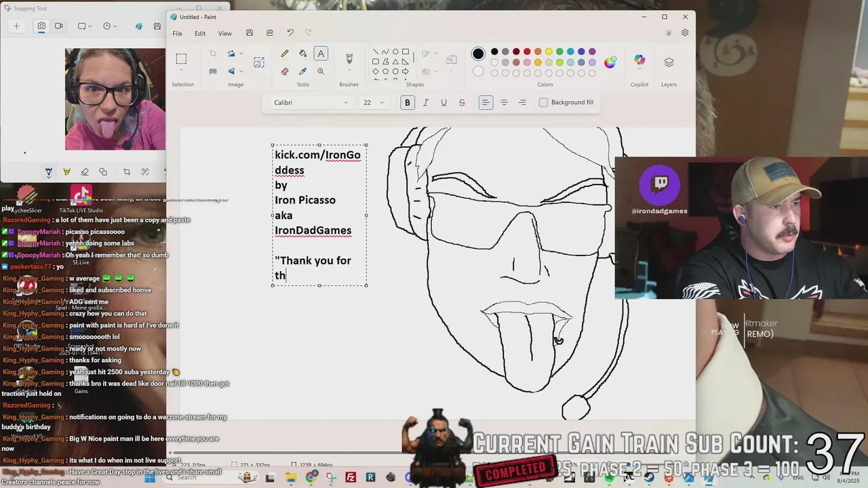This screenshot has width=868, height=488.
Task: Open the Copilot button in Paint
Action: (639, 62)
